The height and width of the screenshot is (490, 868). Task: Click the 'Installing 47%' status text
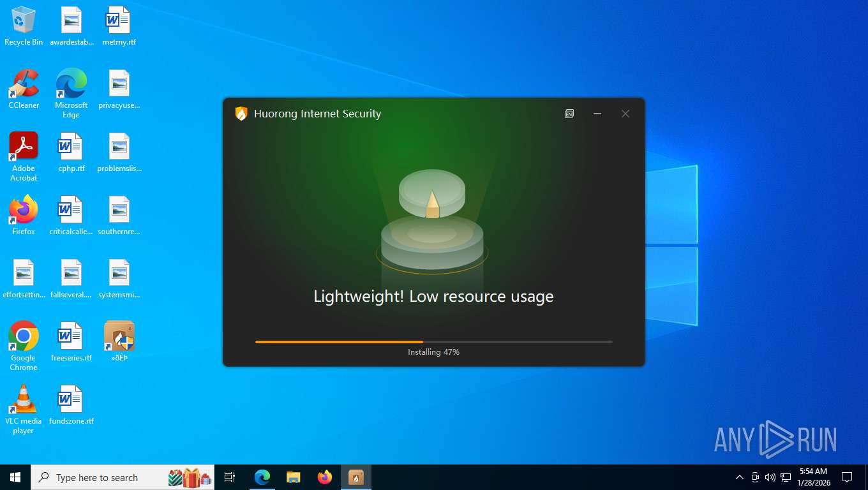click(x=434, y=352)
